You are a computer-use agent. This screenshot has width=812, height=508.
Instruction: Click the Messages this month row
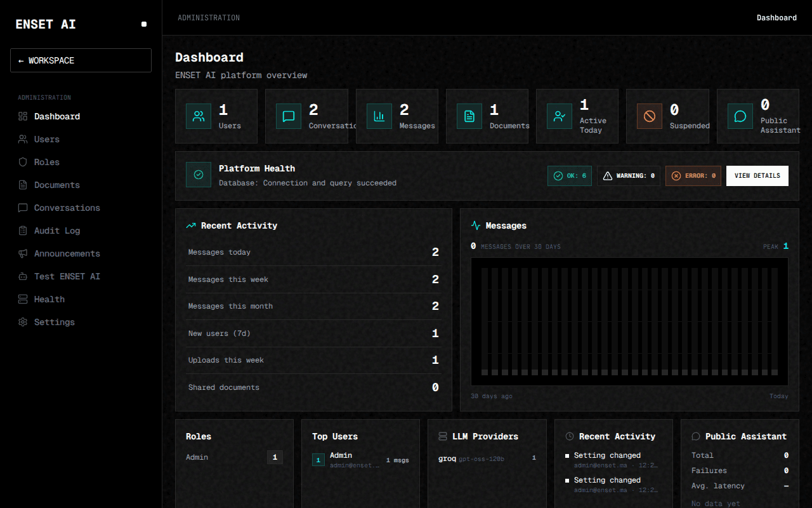coord(313,306)
